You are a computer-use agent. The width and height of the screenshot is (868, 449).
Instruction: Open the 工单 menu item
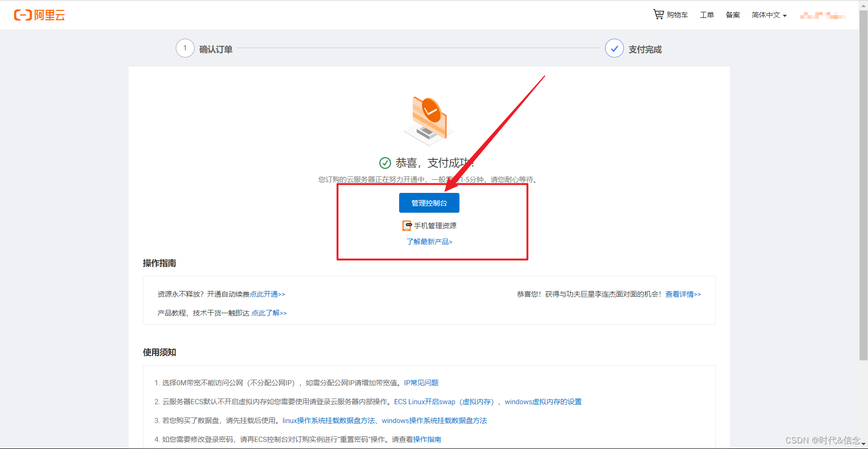pyautogui.click(x=707, y=15)
